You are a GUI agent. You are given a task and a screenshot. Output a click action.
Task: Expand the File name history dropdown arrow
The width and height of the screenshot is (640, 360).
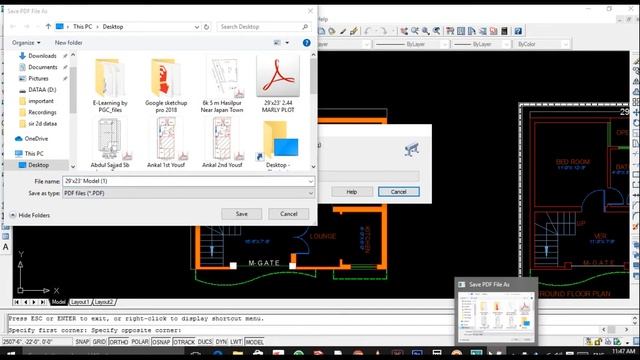311,181
